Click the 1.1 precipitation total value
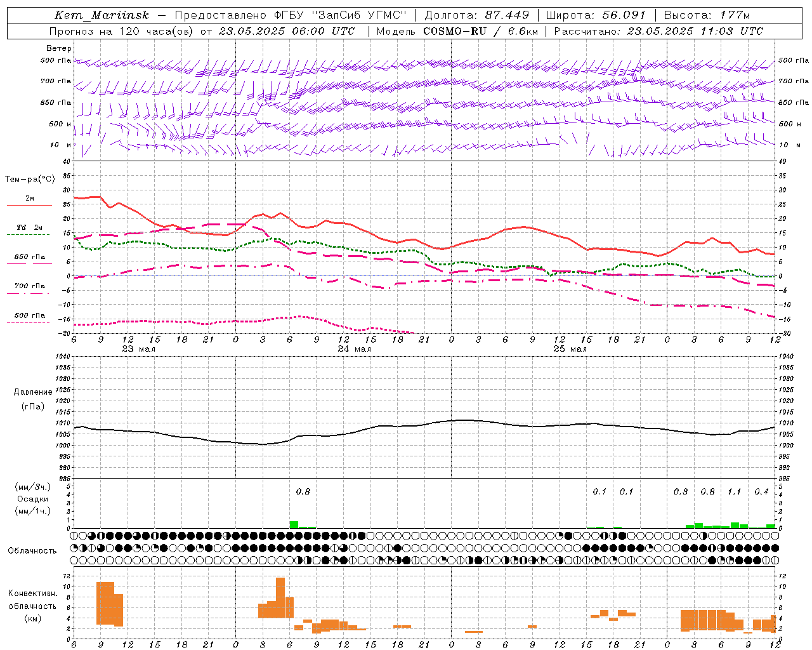The width and height of the screenshot is (812, 650). coord(734,491)
